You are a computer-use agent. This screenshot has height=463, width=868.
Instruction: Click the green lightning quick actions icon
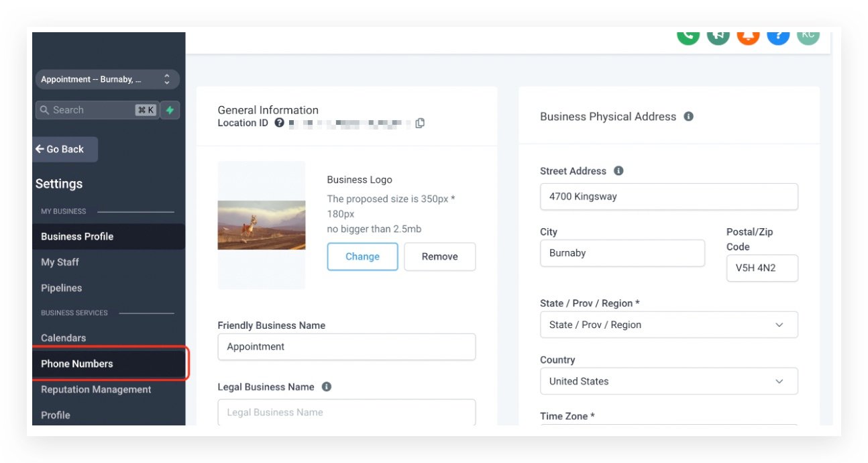tap(170, 110)
